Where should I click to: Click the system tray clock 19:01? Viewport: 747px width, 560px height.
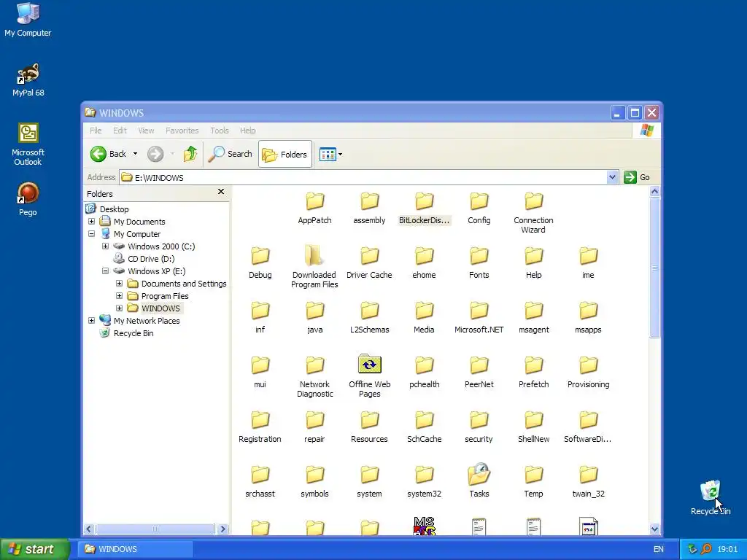click(x=727, y=549)
